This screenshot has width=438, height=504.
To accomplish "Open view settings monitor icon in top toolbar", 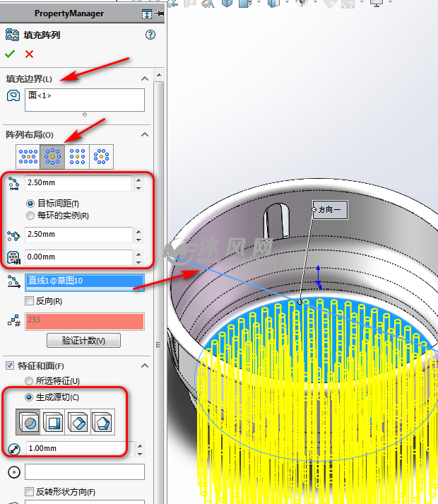I will tap(377, 3).
